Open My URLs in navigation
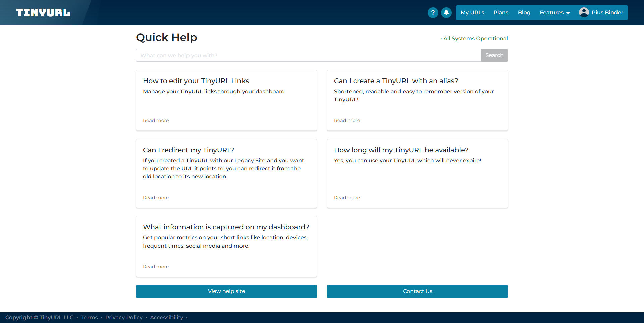The image size is (644, 323). (x=472, y=13)
